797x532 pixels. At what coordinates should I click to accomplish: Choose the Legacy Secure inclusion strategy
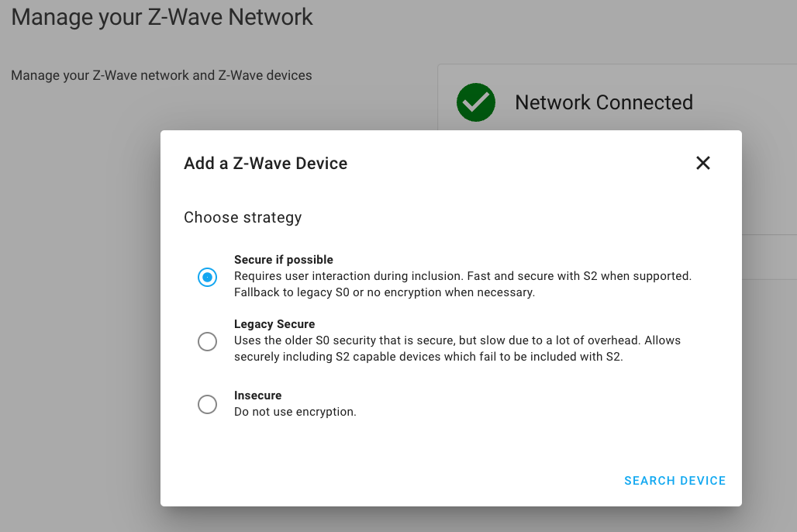tap(207, 341)
